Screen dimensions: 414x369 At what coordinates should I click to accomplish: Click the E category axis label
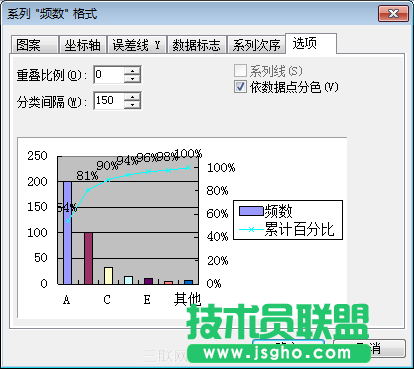[147, 300]
